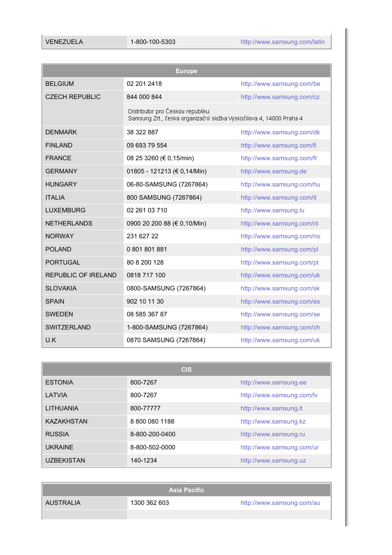Select the Asia Pacific table header
Viewport: 392px width, 555px height.
(187, 490)
